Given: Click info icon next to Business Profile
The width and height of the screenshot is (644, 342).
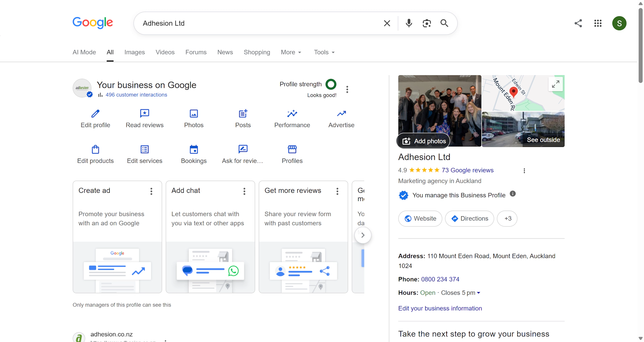Looking at the screenshot, I should pos(513,193).
